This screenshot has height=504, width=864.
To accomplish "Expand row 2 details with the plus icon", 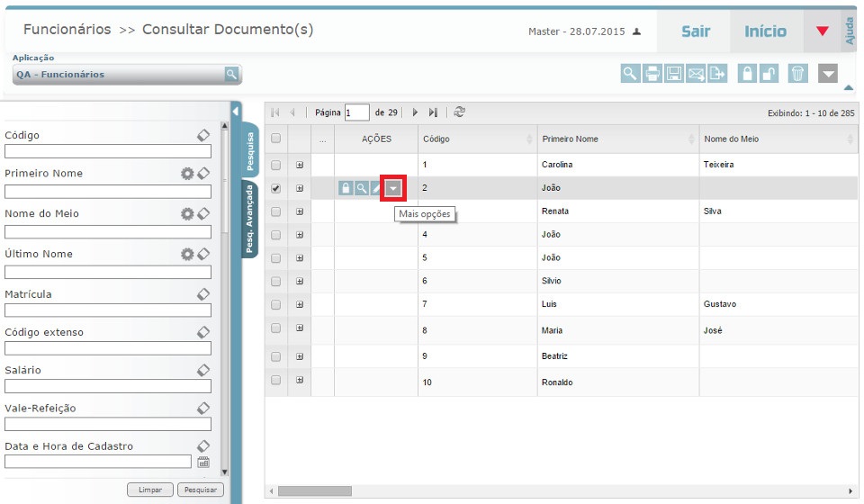I will [300, 188].
